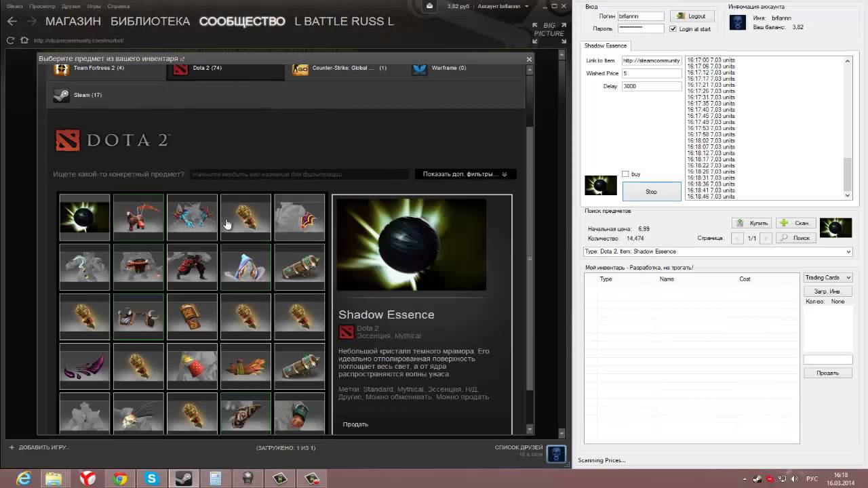Viewport: 868px width, 488px height.
Task: Go to next page arrow near 1/1
Action: [766, 238]
